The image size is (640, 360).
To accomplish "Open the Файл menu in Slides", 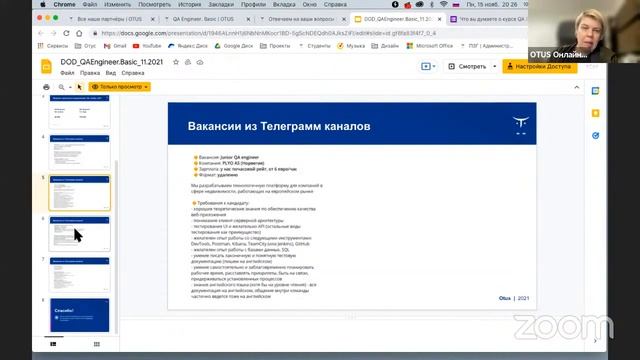I will coord(67,73).
